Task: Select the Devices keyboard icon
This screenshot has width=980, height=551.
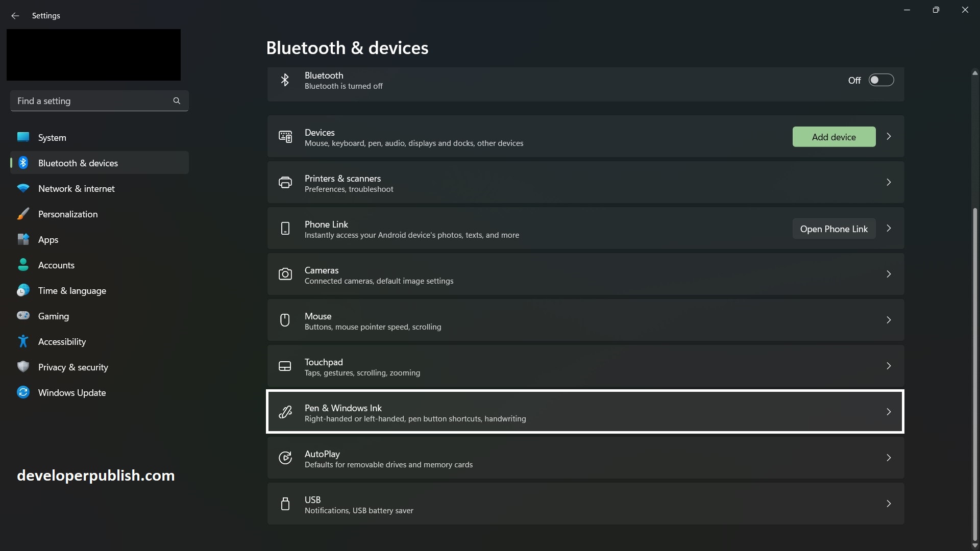Action: [x=285, y=137]
